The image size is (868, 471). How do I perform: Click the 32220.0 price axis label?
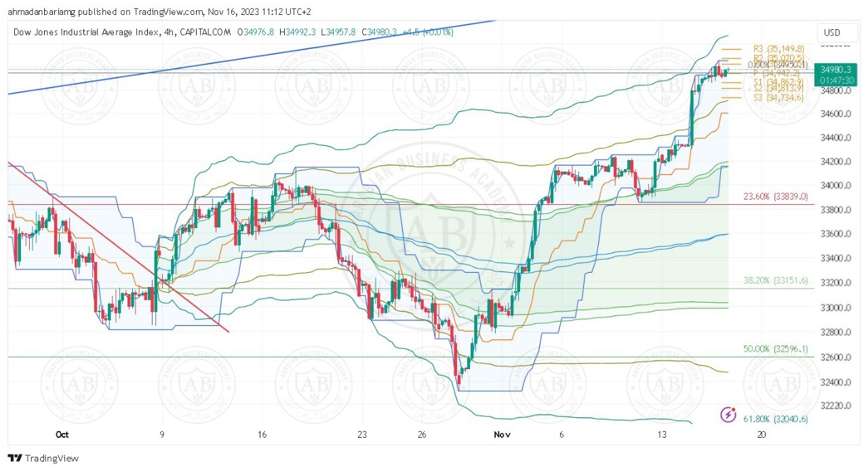point(835,405)
